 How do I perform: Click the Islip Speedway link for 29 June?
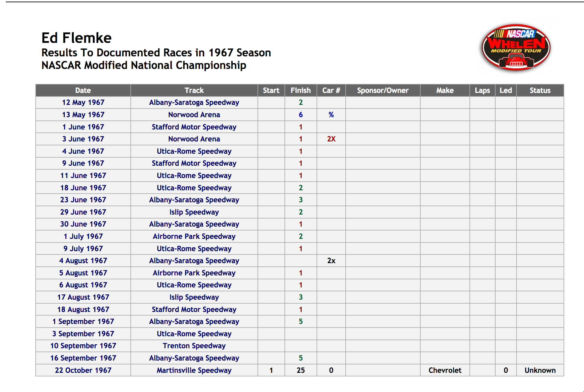[194, 212]
